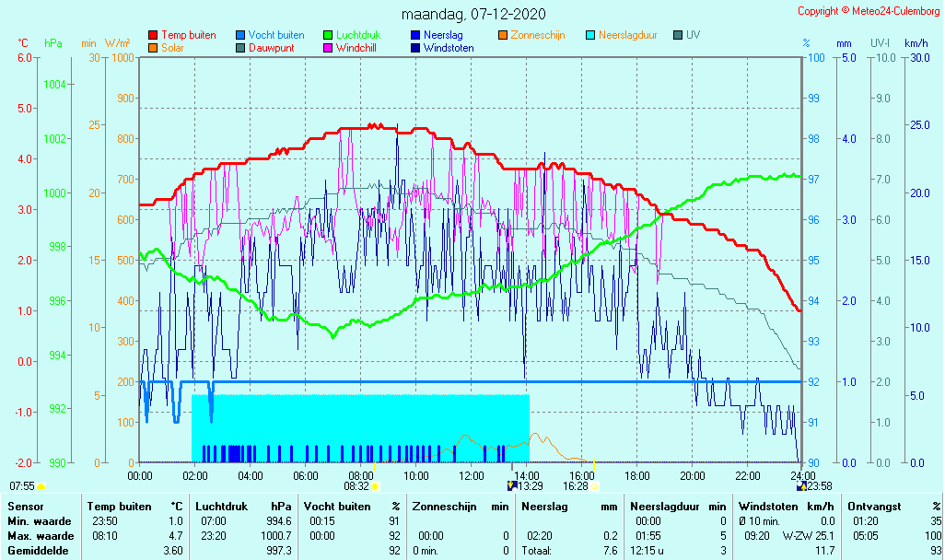This screenshot has height=560, width=945.
Task: Click the moon icon beside 23:58
Action: (x=801, y=485)
